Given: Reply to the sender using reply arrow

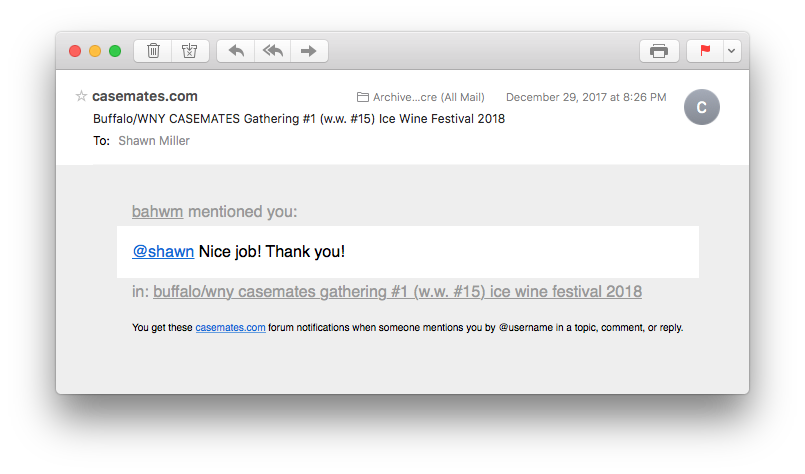Looking at the screenshot, I should coord(236,51).
